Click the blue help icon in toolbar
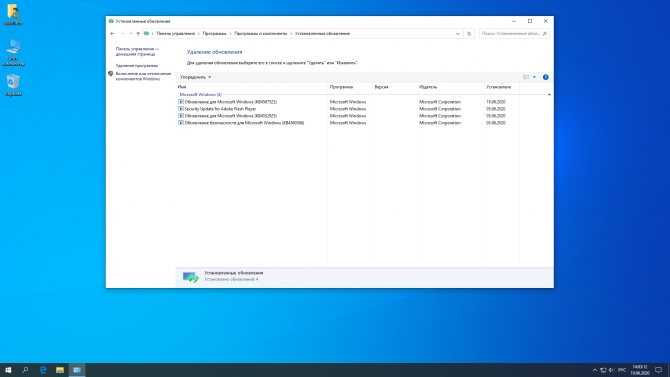This screenshot has height=377, width=670. point(546,77)
